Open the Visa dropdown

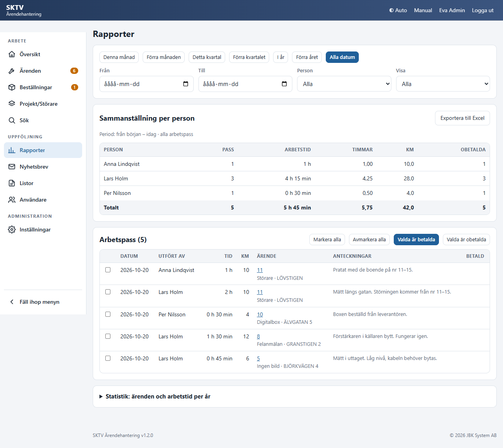(443, 84)
